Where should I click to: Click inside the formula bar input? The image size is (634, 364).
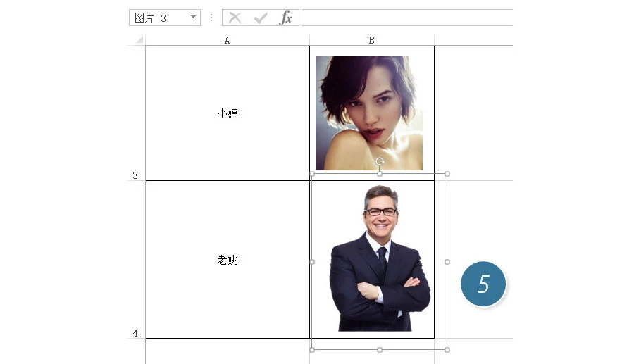click(x=407, y=18)
